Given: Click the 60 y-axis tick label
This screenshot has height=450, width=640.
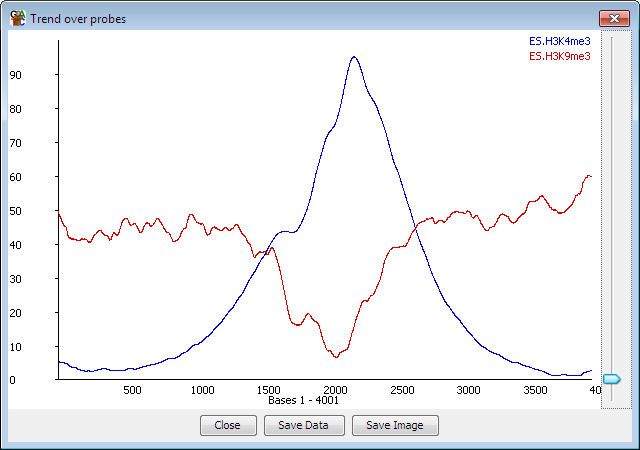Looking at the screenshot, I should tap(16, 177).
